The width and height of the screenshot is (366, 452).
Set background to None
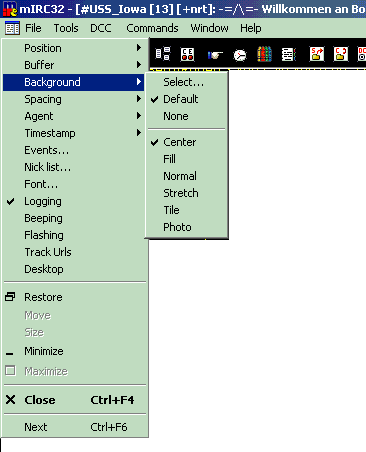point(187,116)
